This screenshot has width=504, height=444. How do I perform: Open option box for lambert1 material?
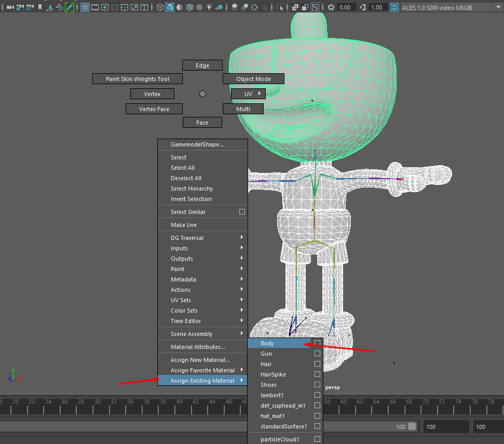click(317, 395)
